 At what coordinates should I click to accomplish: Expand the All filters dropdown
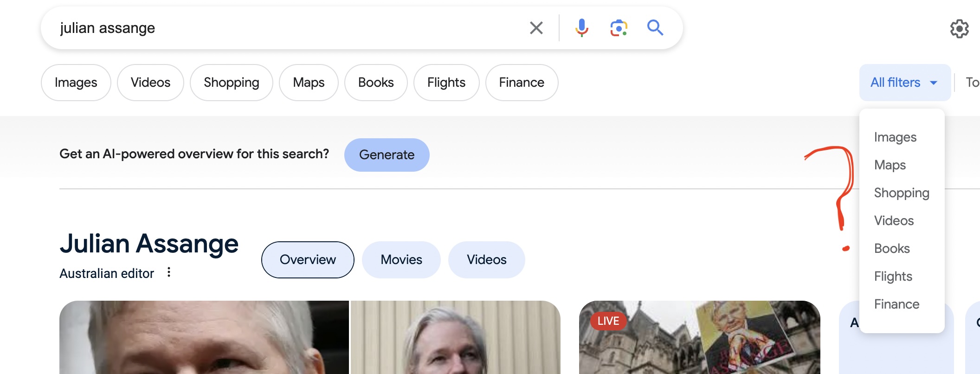pyautogui.click(x=904, y=83)
